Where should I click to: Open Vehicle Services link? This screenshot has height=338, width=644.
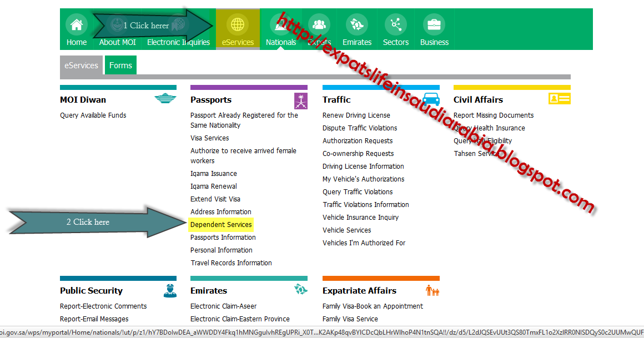[x=346, y=230]
